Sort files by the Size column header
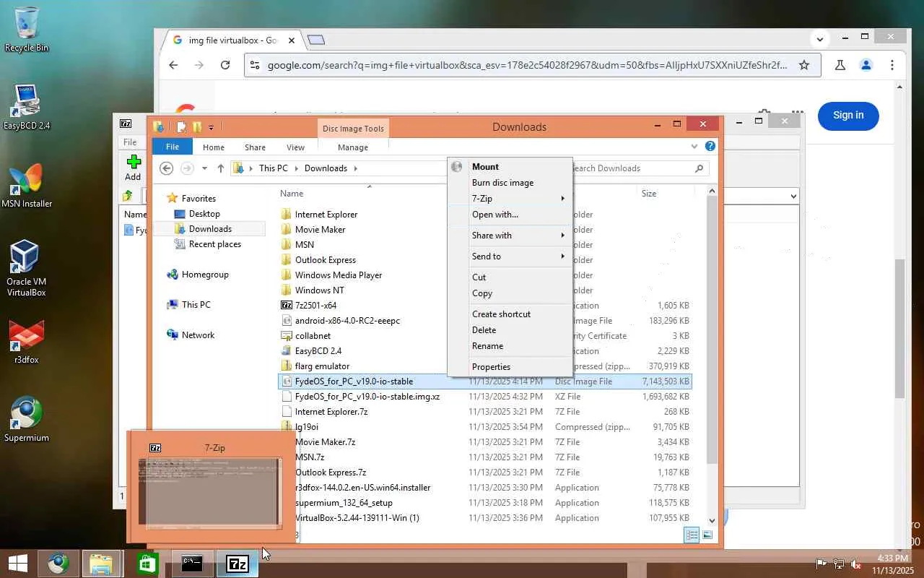The width and height of the screenshot is (924, 578). 648,194
